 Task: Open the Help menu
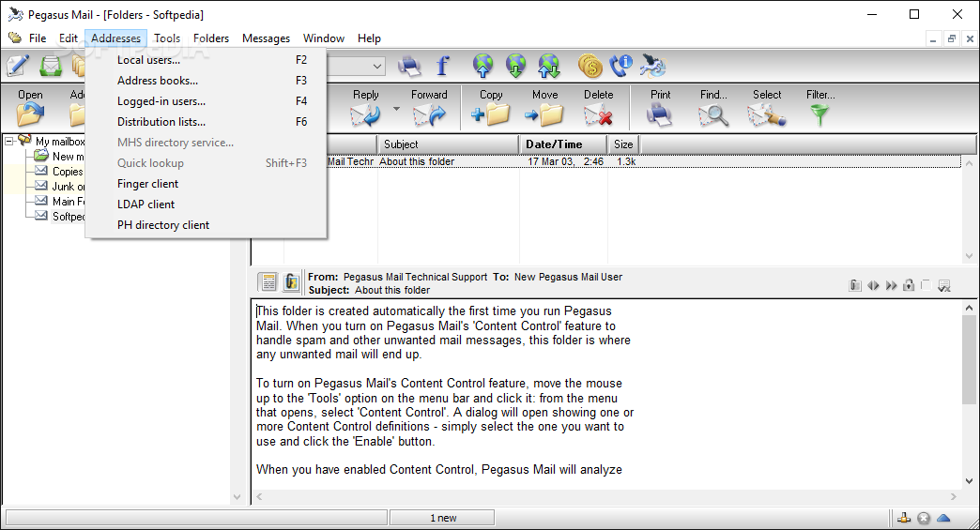click(x=369, y=38)
